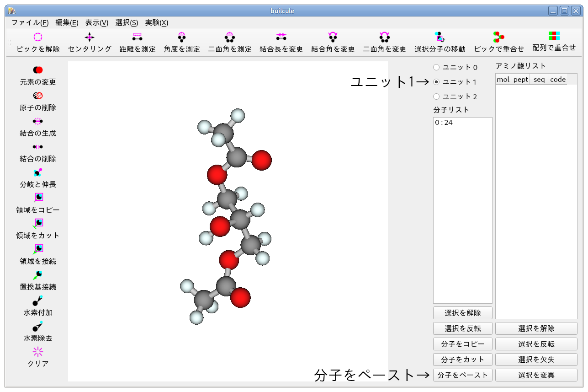Screen dimensions: 588x392
Task: Click the 分子をペースト (paste molecule) button
Action: (462, 375)
